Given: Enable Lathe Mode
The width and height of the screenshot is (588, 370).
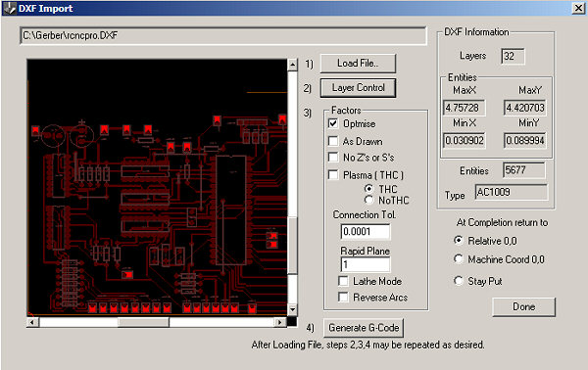Looking at the screenshot, I should click(x=343, y=281).
